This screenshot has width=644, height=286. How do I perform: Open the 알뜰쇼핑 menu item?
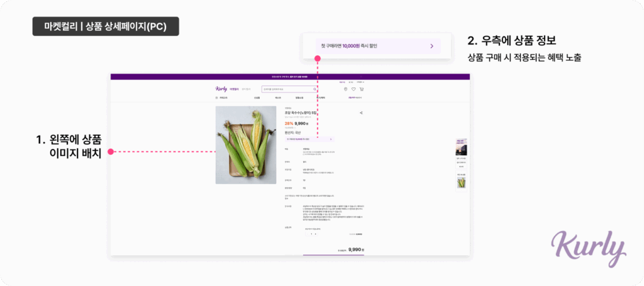pos(299,97)
